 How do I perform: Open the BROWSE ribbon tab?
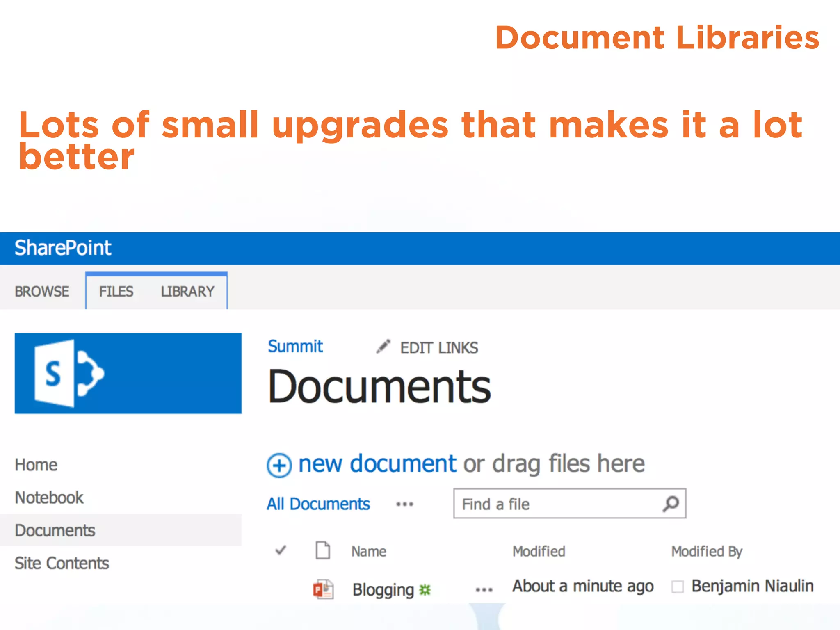click(x=42, y=292)
